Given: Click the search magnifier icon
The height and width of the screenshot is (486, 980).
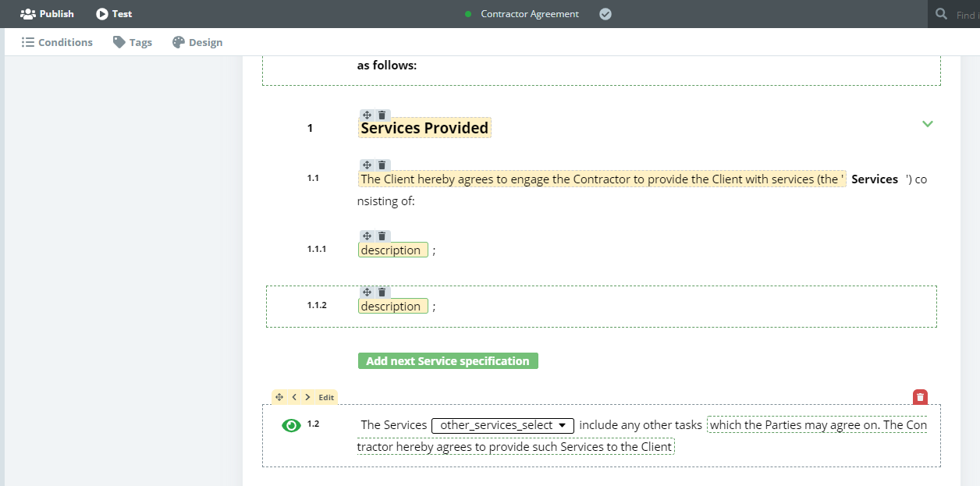Looking at the screenshot, I should [x=942, y=14].
